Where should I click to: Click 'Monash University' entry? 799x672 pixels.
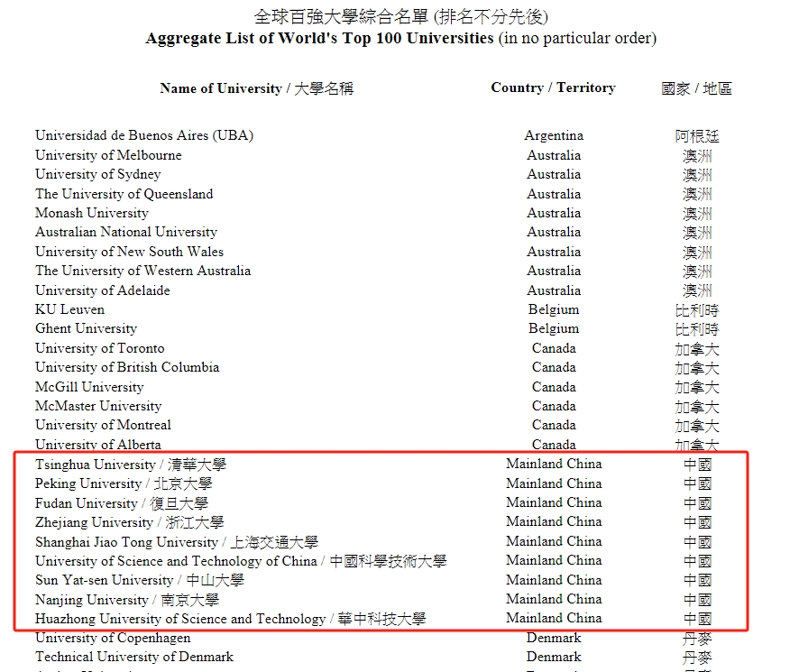92,213
